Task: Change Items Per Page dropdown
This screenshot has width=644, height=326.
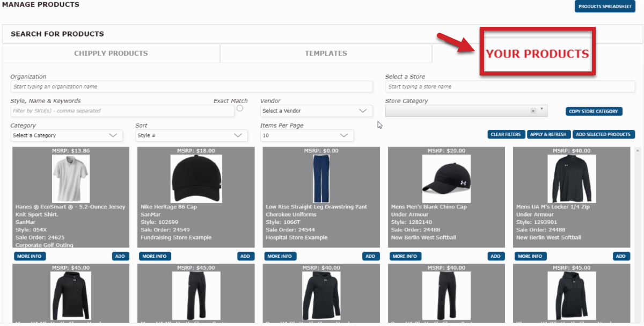Action: tap(306, 135)
